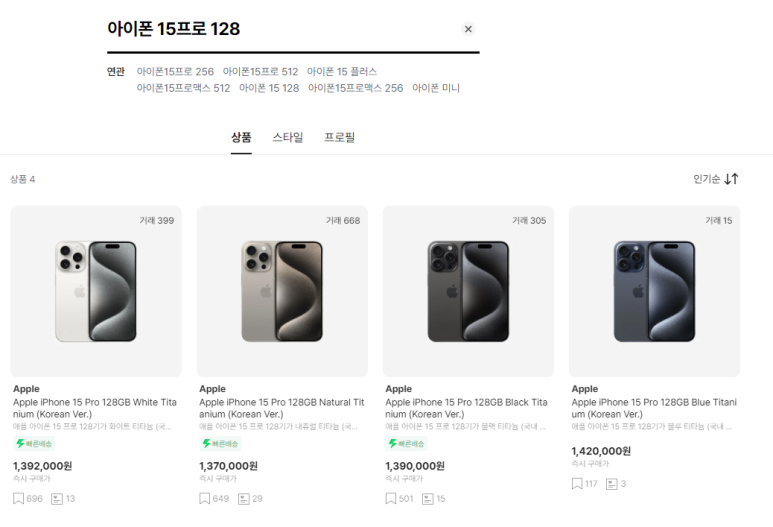Open Natural Titanium iPhone 15 Pro product title
The height and width of the screenshot is (527, 773).
[x=281, y=408]
